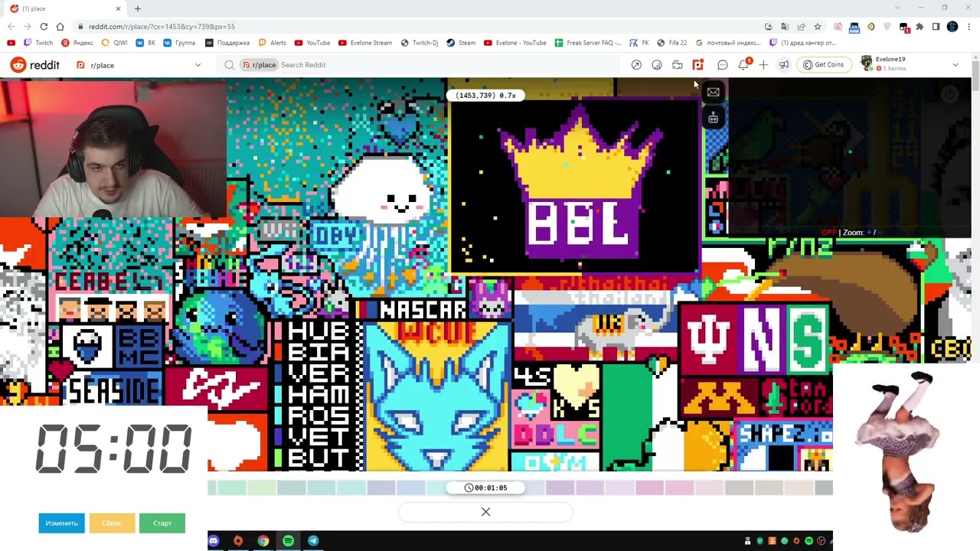Click the green Старт timer button
Screen dimensions: 980x551
[x=162, y=523]
